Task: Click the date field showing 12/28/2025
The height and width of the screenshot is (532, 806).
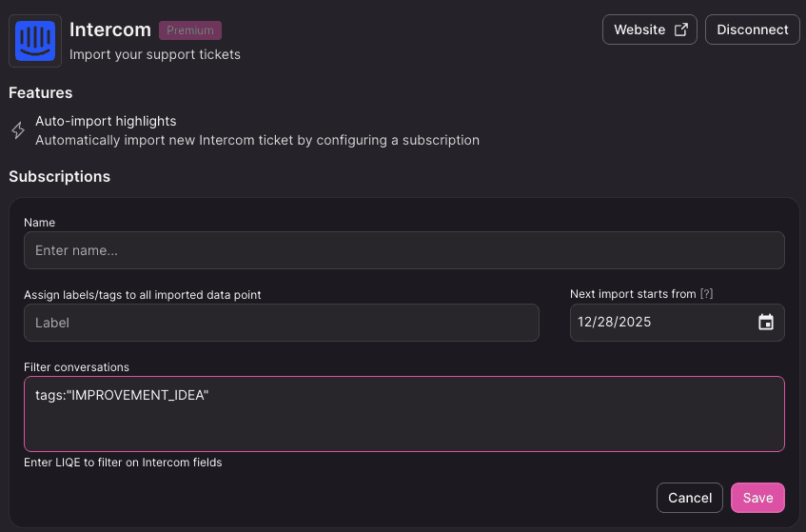Action: point(677,323)
